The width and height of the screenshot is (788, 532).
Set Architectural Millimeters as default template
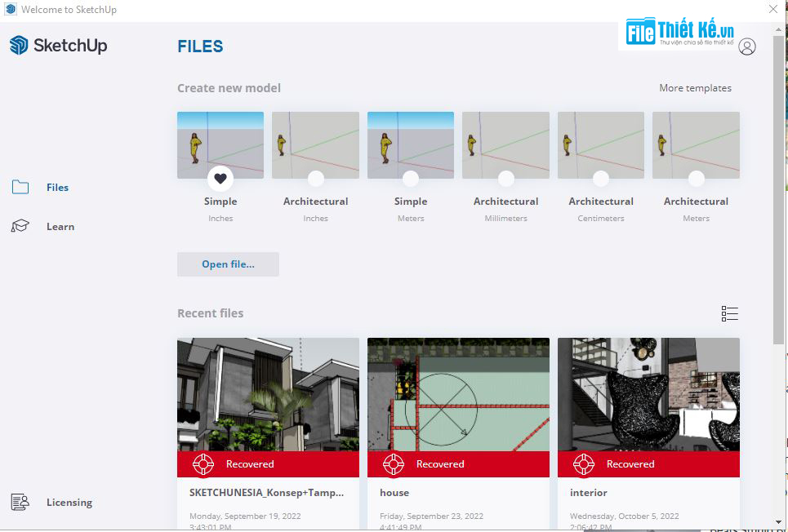click(x=505, y=179)
